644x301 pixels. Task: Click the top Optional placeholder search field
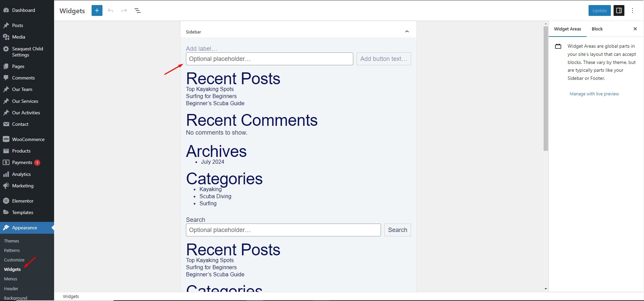(x=269, y=59)
